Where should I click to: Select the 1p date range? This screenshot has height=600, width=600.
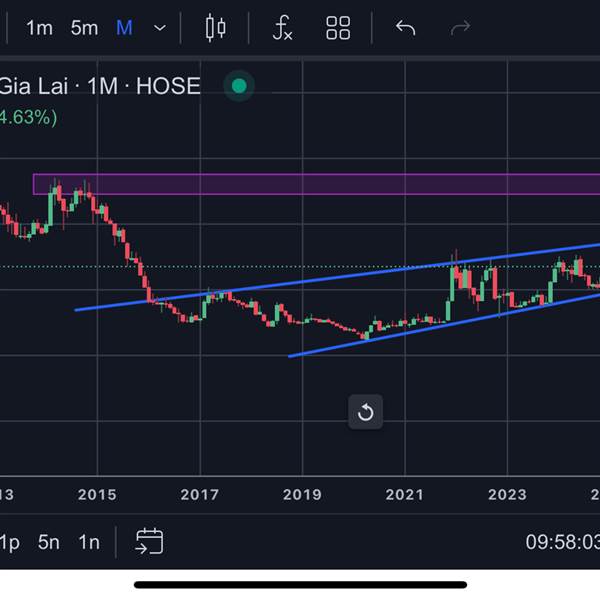point(10,543)
